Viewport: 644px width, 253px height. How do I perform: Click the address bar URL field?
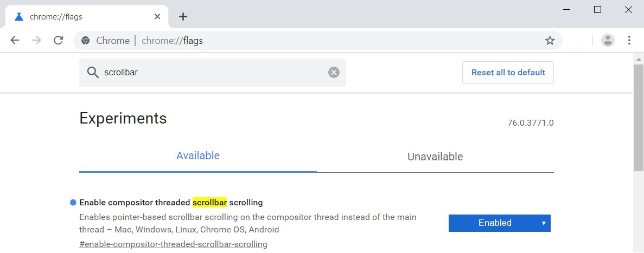click(326, 41)
